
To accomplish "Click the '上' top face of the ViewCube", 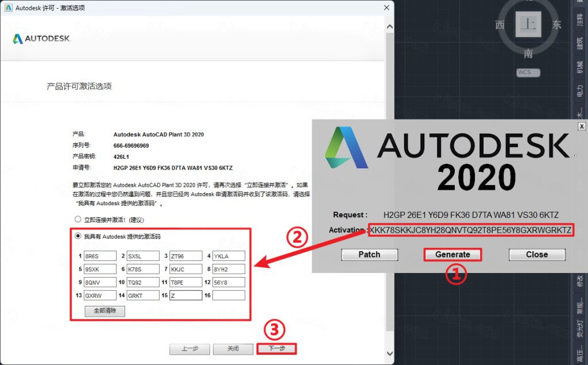I will click(x=528, y=24).
